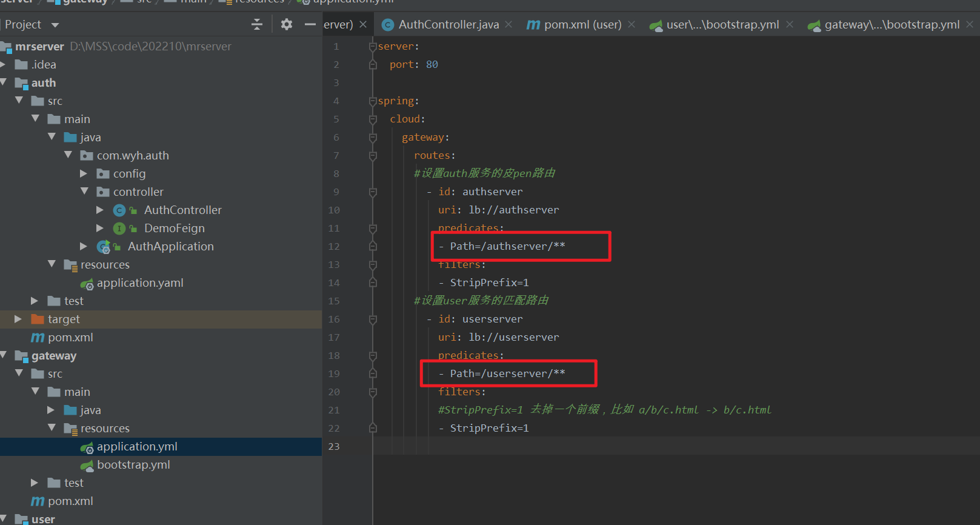Click the fold marker on line 11 predicates
This screenshot has width=980, height=525.
373,229
